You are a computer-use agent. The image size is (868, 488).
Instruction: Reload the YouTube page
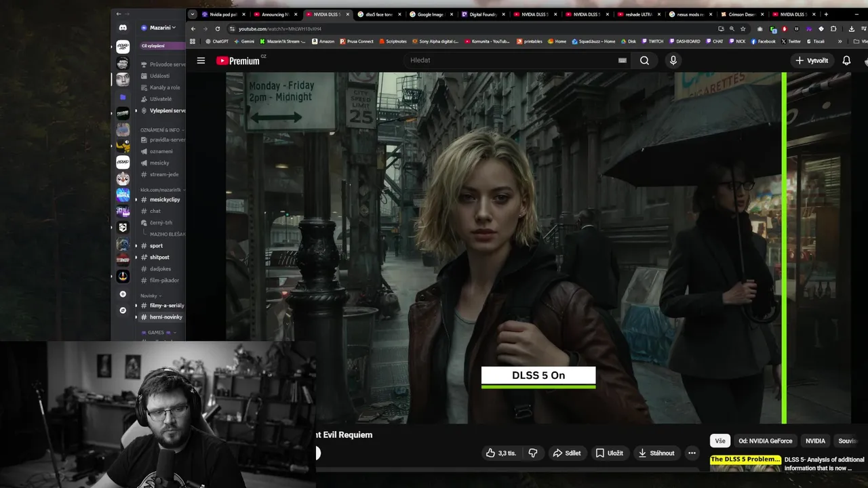(218, 28)
